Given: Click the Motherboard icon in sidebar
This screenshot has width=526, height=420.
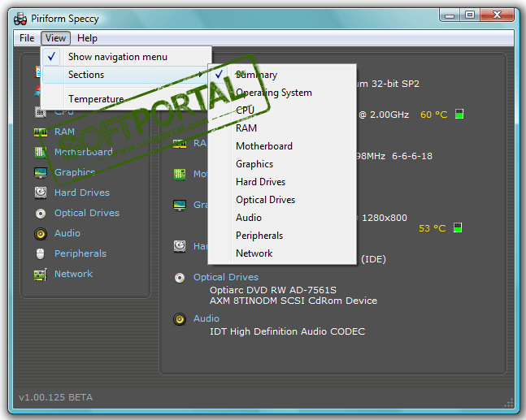Looking at the screenshot, I should [40, 152].
